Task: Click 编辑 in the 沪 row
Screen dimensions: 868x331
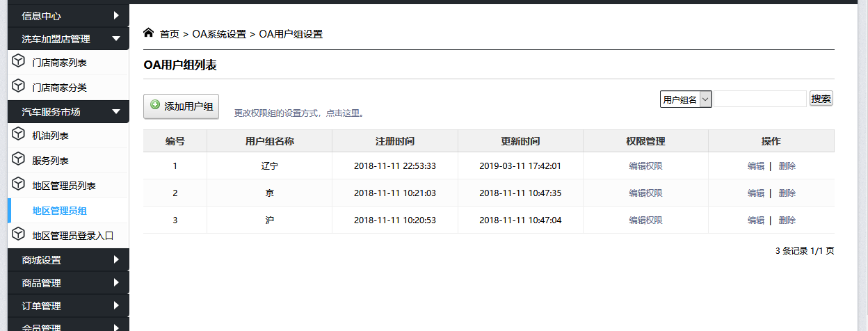Action: (x=756, y=220)
